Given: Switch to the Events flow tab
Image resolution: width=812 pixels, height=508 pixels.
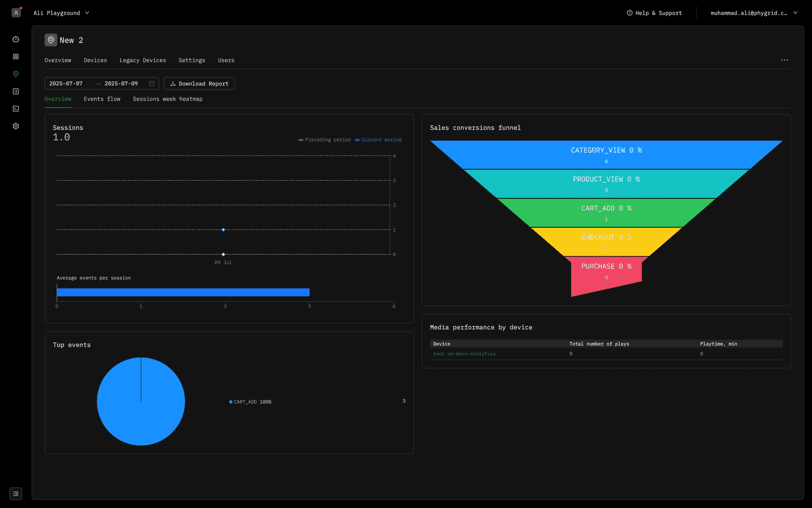Looking at the screenshot, I should click(x=102, y=99).
